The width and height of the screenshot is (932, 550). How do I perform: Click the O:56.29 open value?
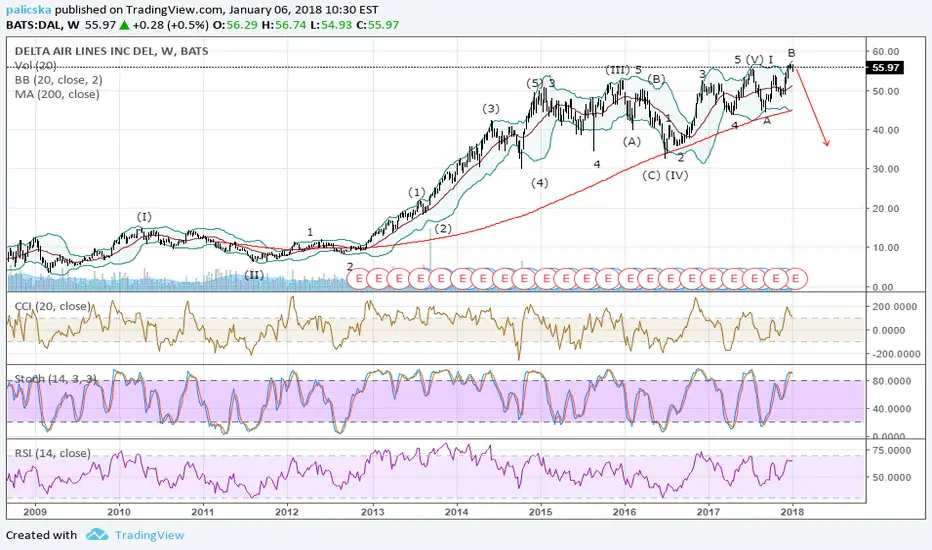234,25
